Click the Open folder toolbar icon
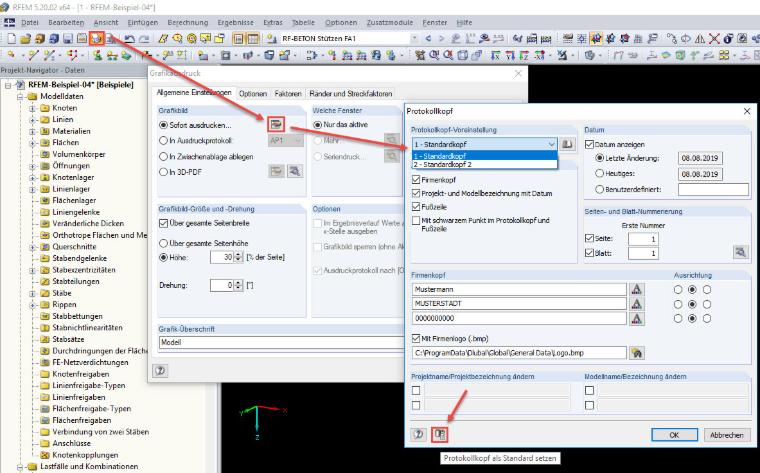The height and width of the screenshot is (473, 760). (25, 39)
